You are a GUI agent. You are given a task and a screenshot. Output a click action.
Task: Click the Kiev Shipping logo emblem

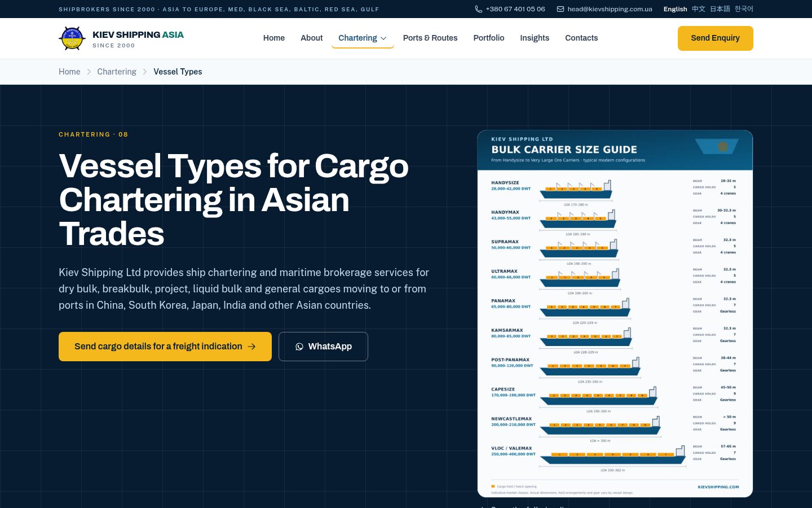72,38
